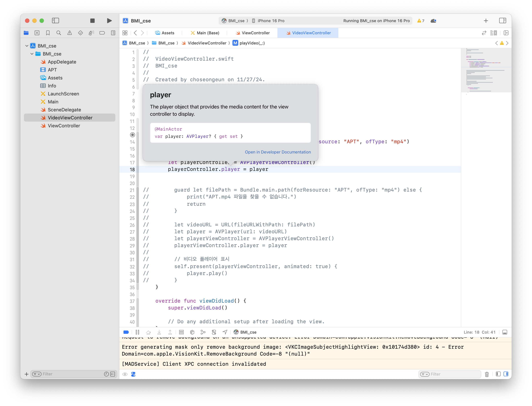Click Pause program execution in debug bar
532x406 pixels.
point(137,332)
